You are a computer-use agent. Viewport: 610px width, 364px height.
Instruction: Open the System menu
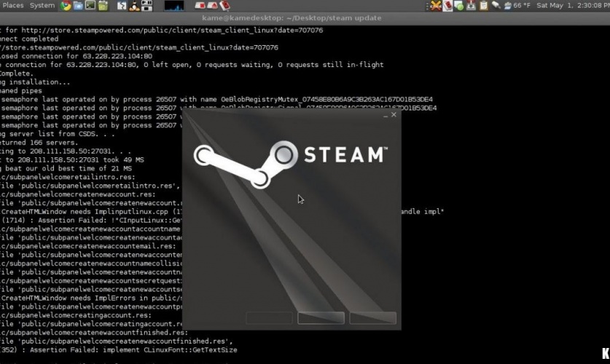(42, 6)
